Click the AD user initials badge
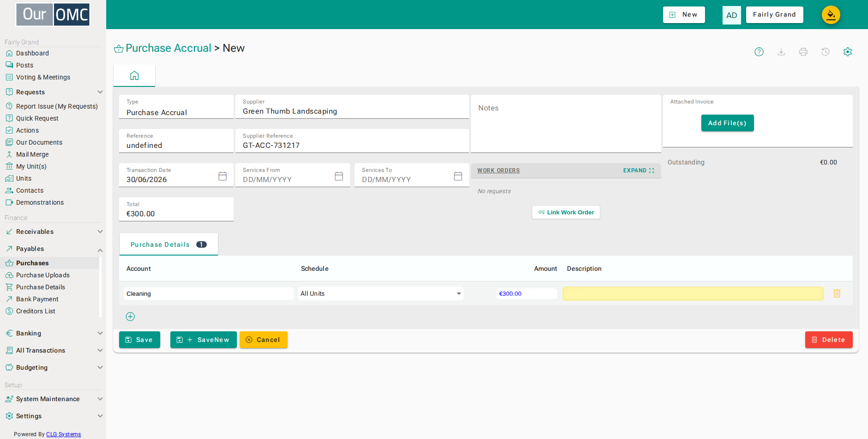Viewport: 868px width, 439px height. (732, 15)
